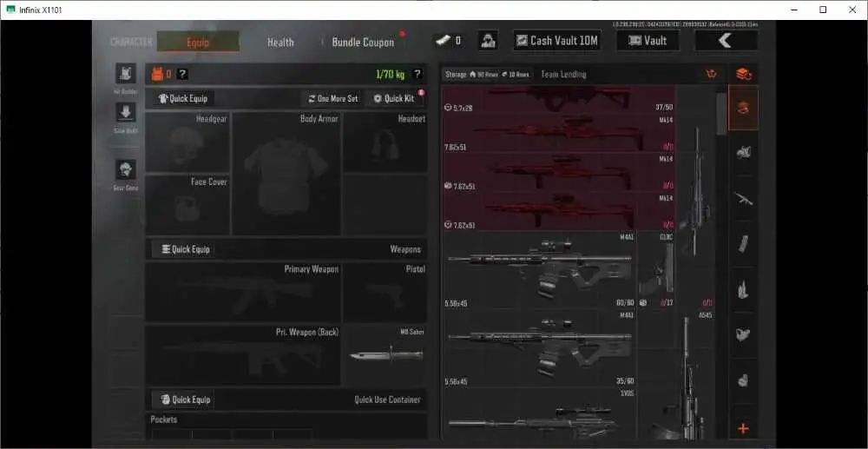
Task: Select the attachments category icon
Action: coord(744,334)
